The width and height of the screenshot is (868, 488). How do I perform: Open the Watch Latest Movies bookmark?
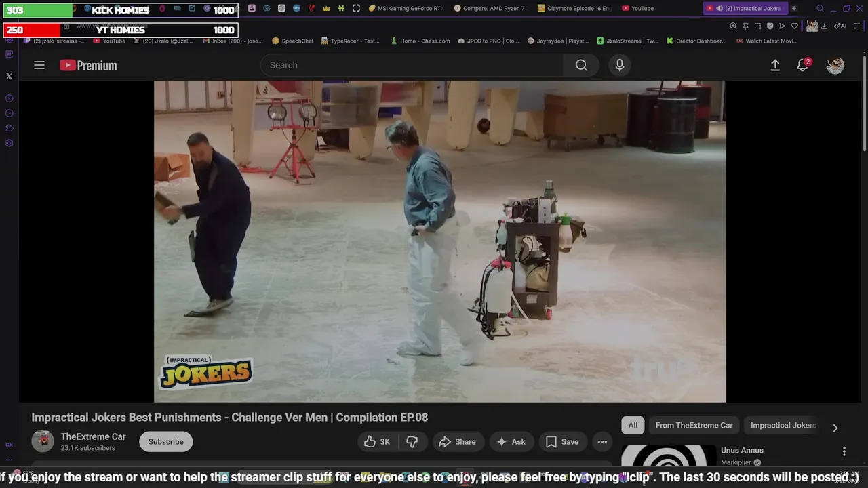pos(766,41)
